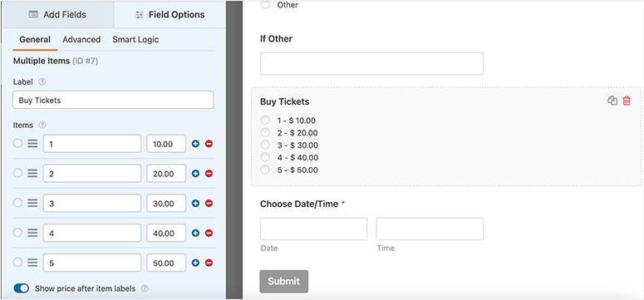Switch to the Add Fields tab

pos(57,15)
